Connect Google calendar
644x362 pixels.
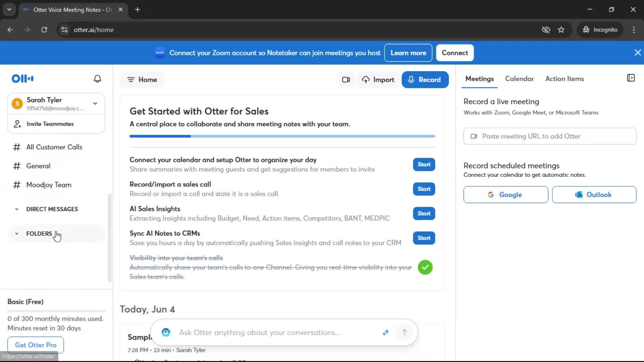coord(505,195)
